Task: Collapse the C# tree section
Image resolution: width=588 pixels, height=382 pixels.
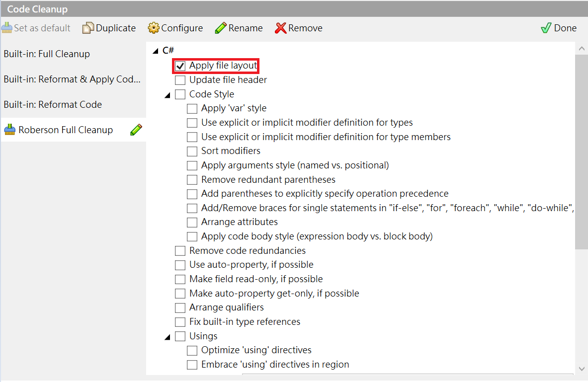Action: (x=155, y=51)
